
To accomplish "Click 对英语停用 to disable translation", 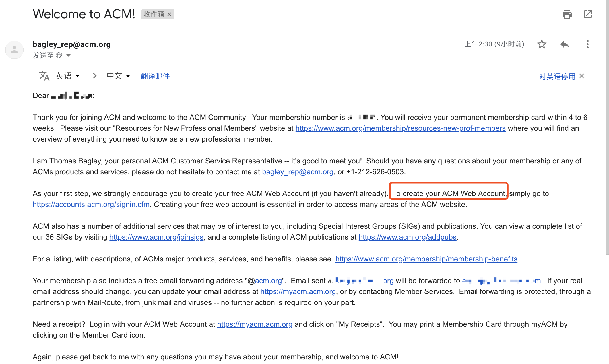I will pyautogui.click(x=557, y=76).
